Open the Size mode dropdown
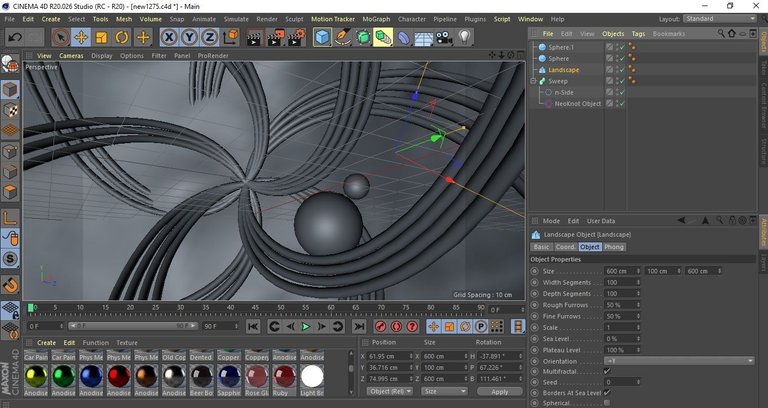The width and height of the screenshot is (768, 408). [x=444, y=391]
